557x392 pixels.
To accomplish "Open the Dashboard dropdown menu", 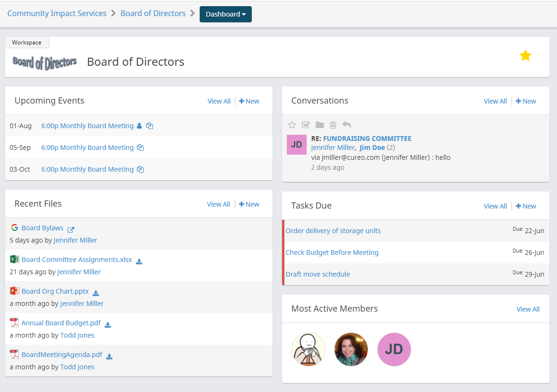I will click(226, 14).
